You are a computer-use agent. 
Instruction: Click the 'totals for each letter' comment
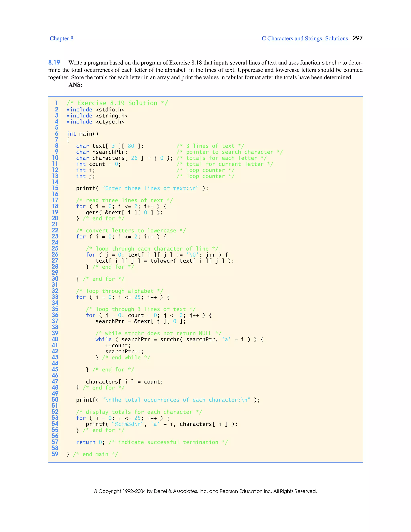point(221,158)
